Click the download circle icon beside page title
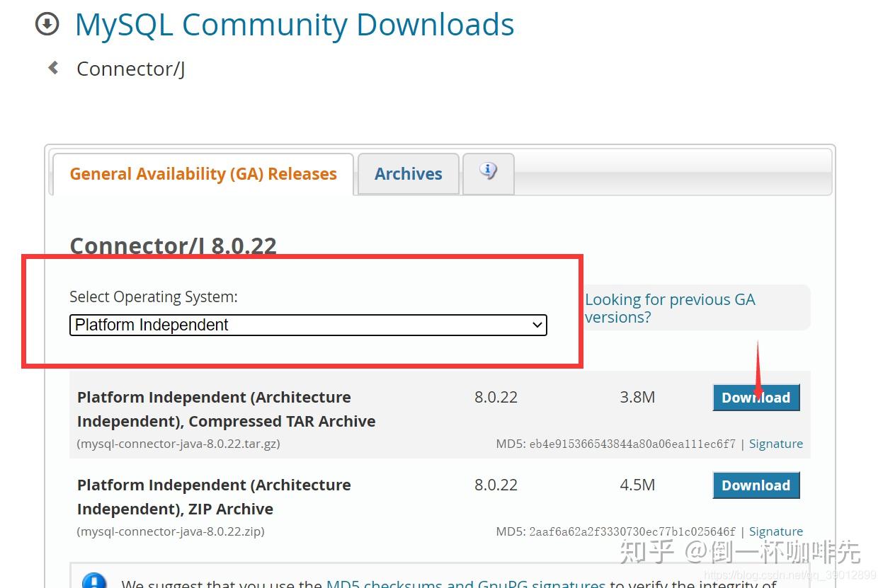883x588 pixels. click(x=47, y=25)
